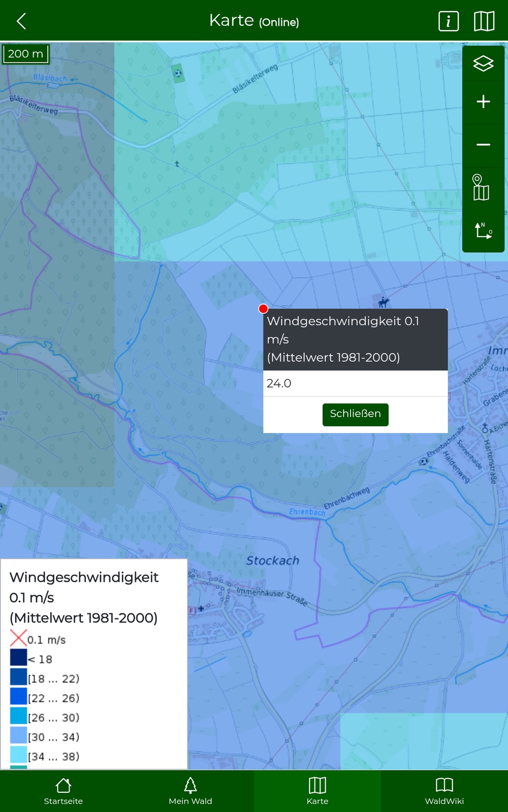Screen dimensions: 508x812
Task: Click the Schließen button in popup
Action: click(x=356, y=414)
